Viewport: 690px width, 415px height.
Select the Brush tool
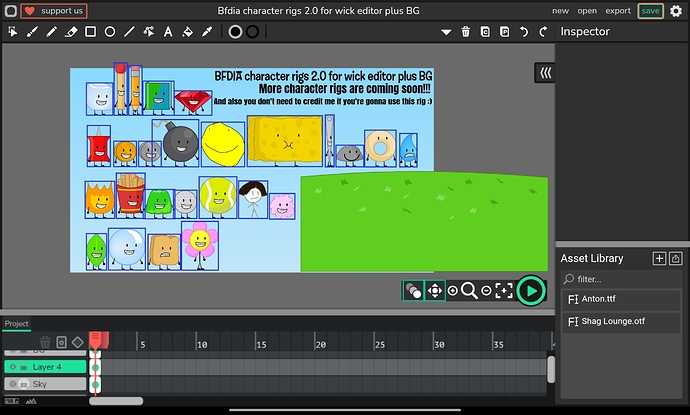(32, 32)
